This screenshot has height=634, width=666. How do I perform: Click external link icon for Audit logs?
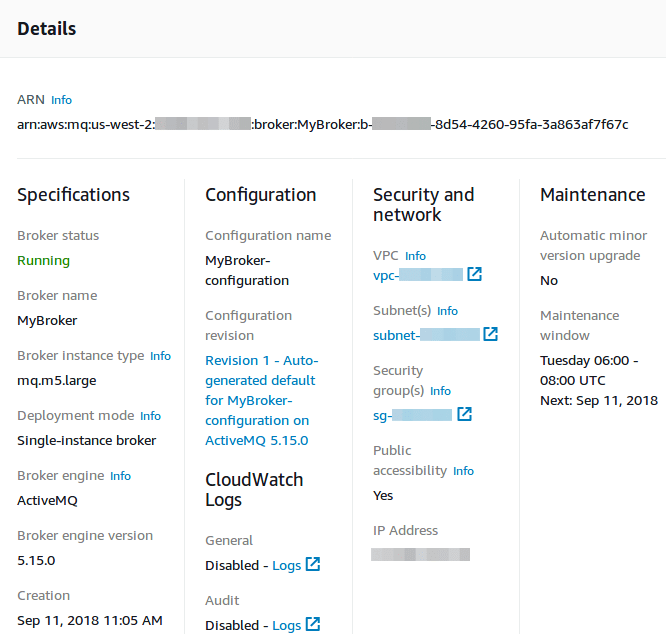coord(313,625)
